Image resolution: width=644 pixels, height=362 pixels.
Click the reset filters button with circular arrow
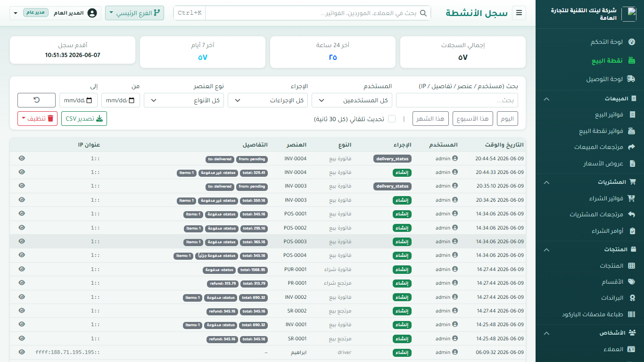(36, 100)
